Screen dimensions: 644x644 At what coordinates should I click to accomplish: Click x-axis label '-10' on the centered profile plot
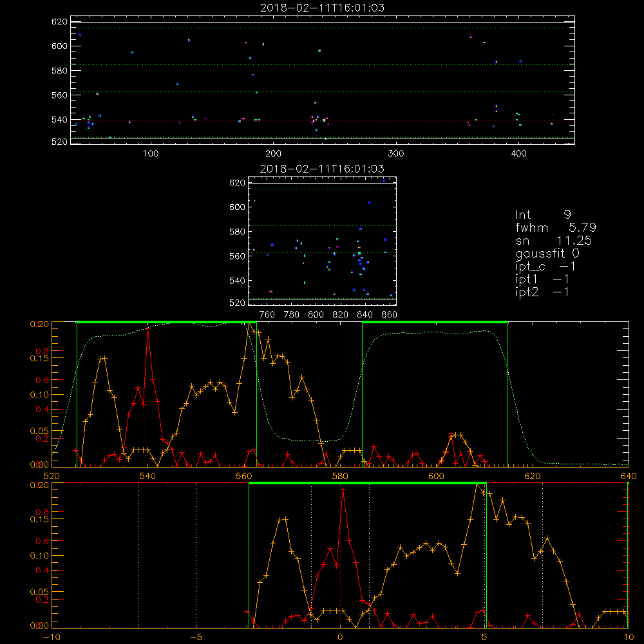click(x=52, y=637)
